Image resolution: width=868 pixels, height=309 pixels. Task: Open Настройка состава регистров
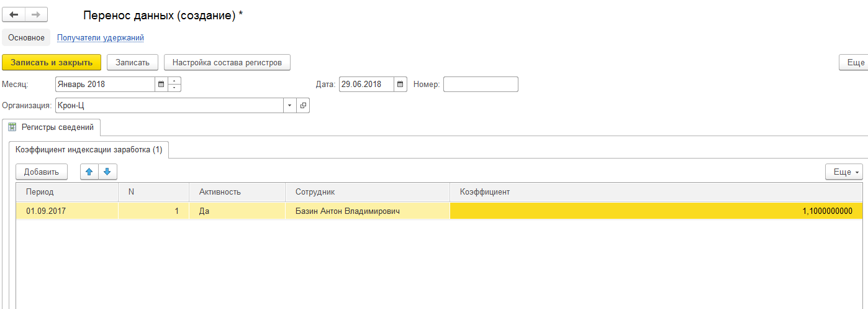click(227, 62)
